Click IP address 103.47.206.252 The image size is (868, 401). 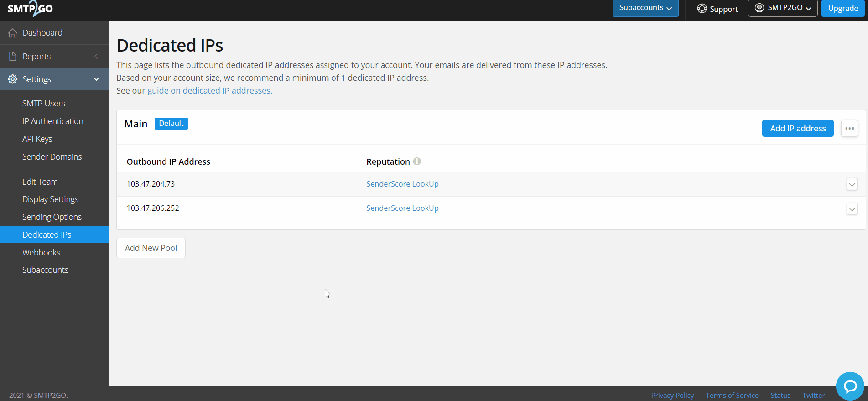point(153,208)
